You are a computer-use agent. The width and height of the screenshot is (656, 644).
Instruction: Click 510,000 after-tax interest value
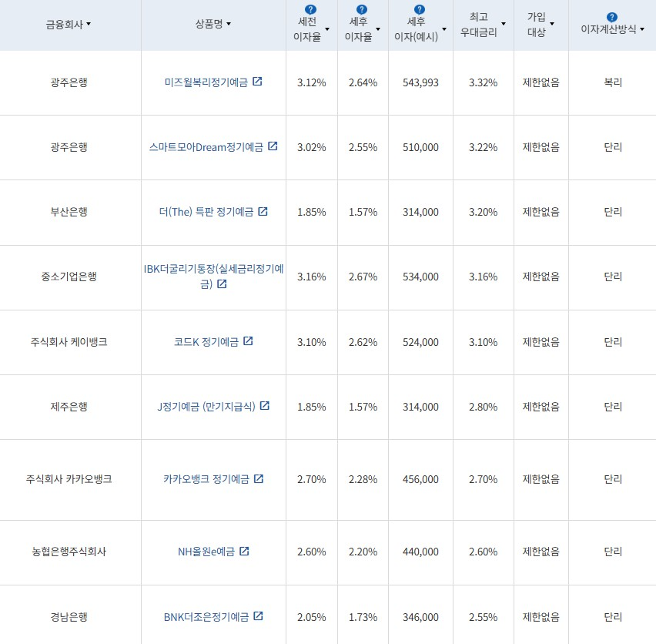point(420,147)
